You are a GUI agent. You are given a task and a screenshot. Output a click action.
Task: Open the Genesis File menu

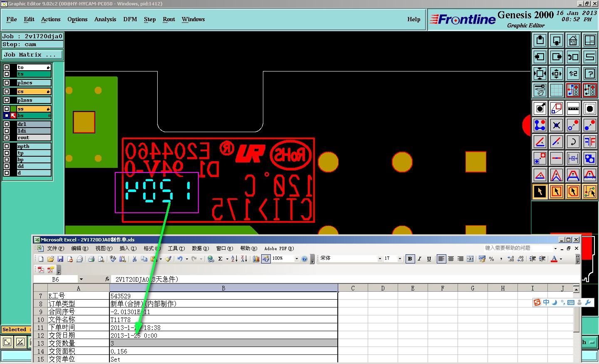click(x=12, y=19)
